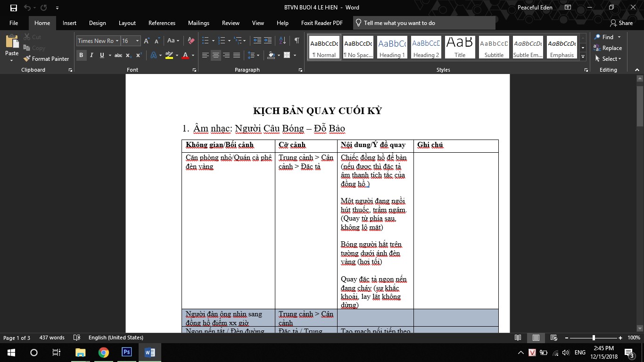Image resolution: width=644 pixels, height=362 pixels.
Task: Click the Share button
Action: (621, 23)
